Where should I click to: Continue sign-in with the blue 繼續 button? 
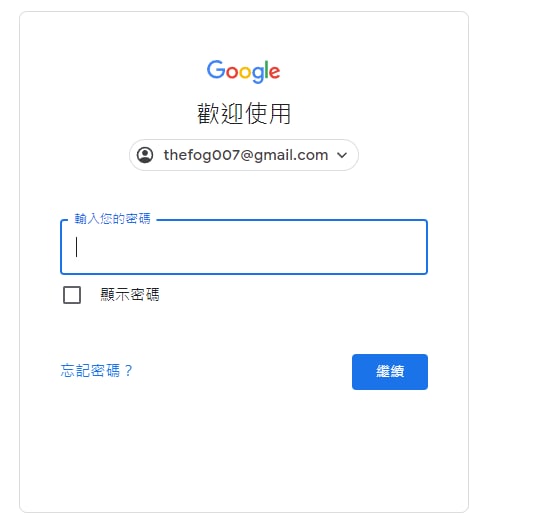(x=390, y=372)
